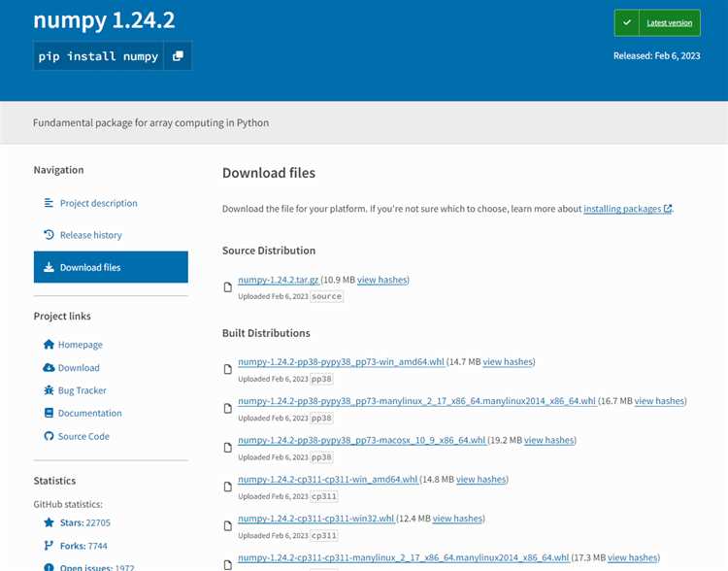Open the Release history tab
This screenshot has height=571, width=728.
coord(111,235)
